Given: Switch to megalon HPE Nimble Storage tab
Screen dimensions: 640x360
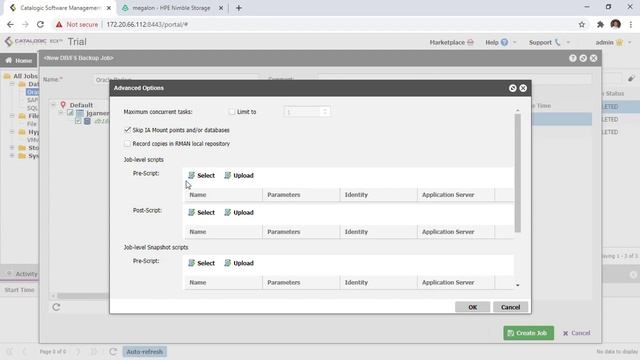Looking at the screenshot, I should (x=171, y=8).
